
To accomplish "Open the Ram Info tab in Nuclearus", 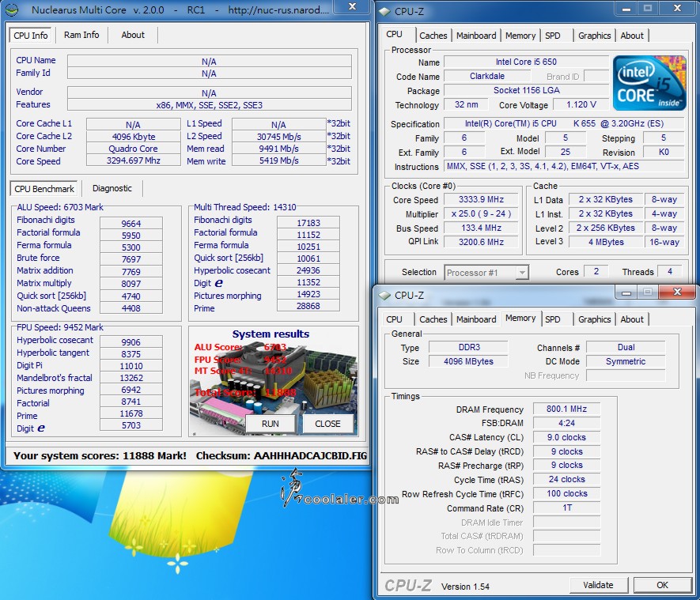I will pyautogui.click(x=81, y=35).
